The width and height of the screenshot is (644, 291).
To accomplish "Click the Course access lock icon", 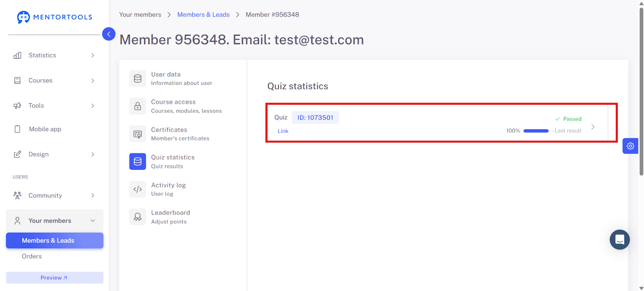I will tap(138, 106).
